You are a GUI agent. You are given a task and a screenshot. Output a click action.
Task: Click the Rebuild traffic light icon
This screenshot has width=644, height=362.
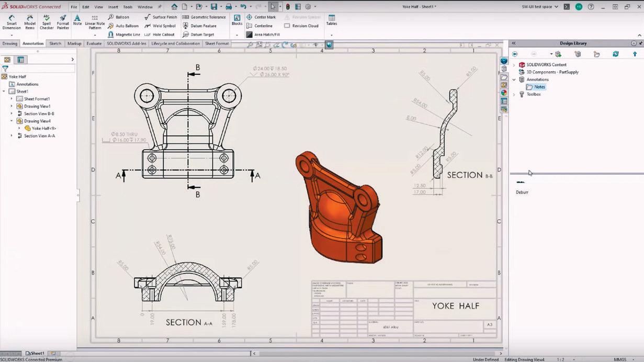point(288,7)
